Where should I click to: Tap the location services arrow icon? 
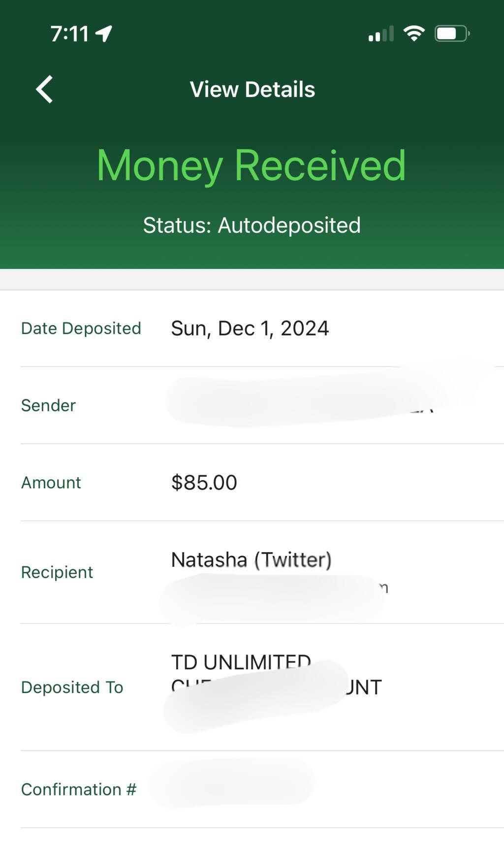(104, 33)
